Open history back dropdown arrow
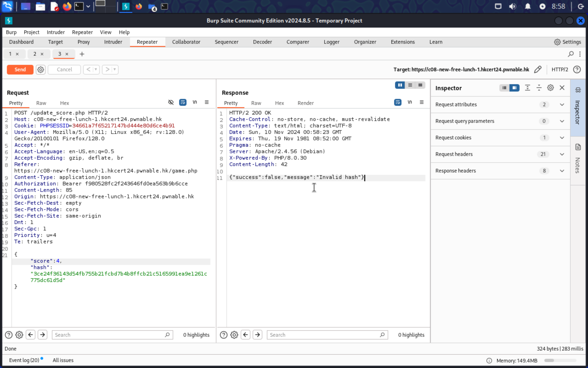This screenshot has height=368, width=588. click(96, 70)
